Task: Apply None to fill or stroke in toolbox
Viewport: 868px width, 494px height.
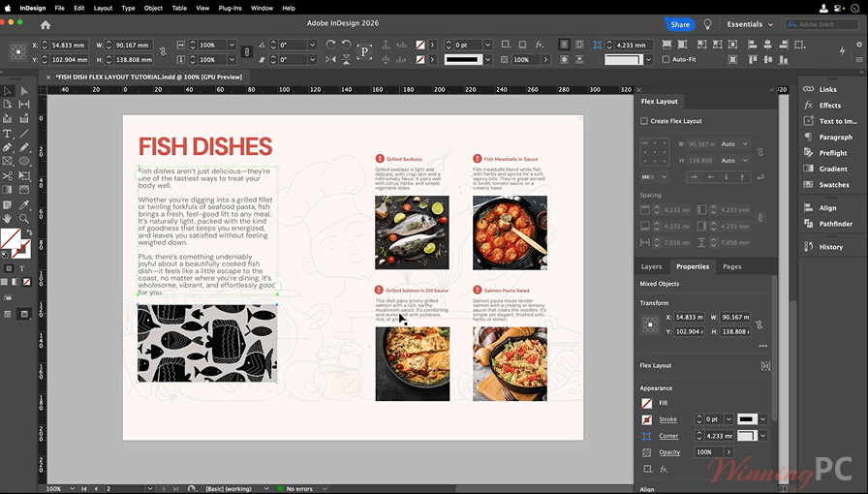Action: click(x=26, y=282)
